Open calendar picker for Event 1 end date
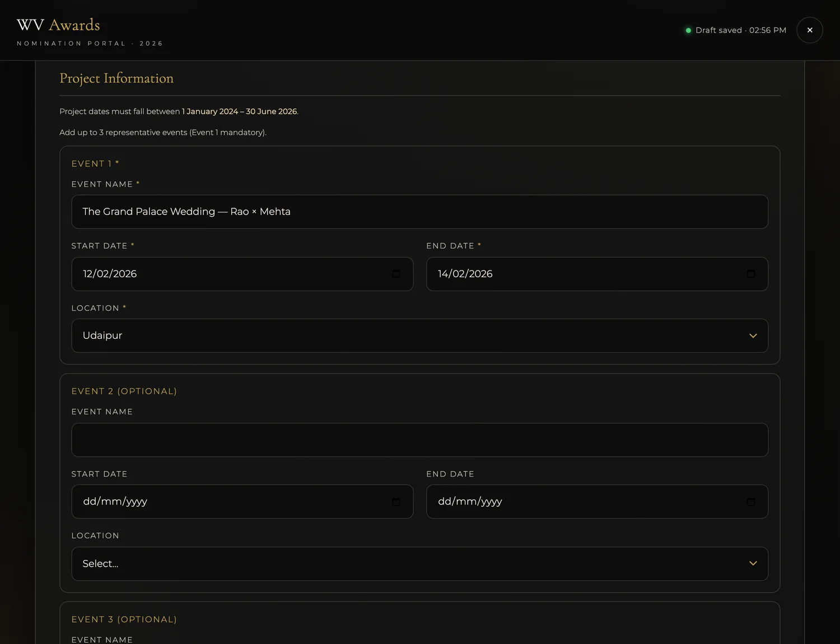 click(x=751, y=274)
